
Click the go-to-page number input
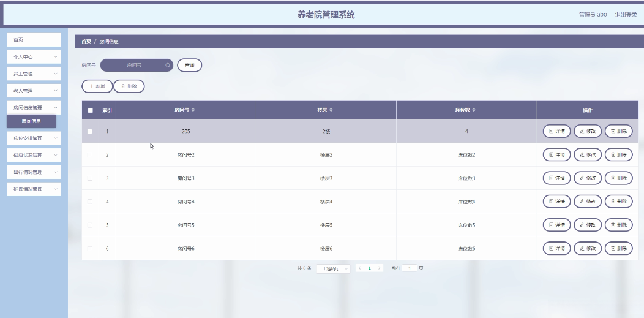[410, 268]
